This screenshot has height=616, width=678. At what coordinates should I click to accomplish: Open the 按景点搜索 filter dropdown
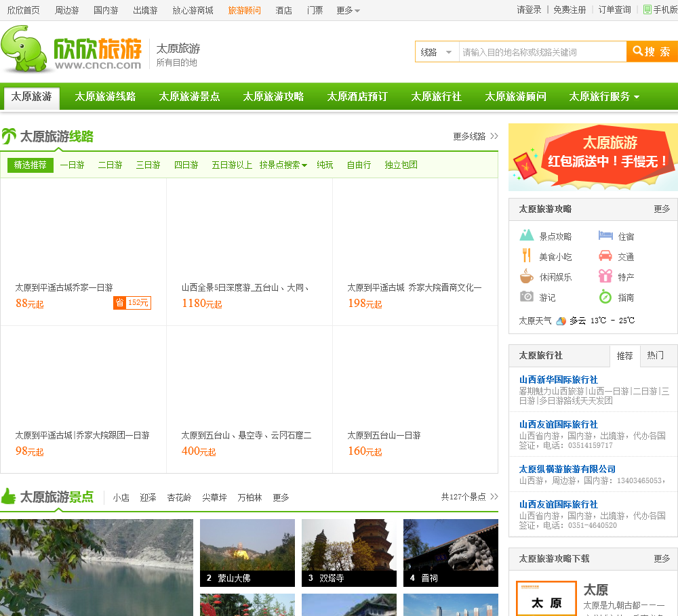pos(283,165)
